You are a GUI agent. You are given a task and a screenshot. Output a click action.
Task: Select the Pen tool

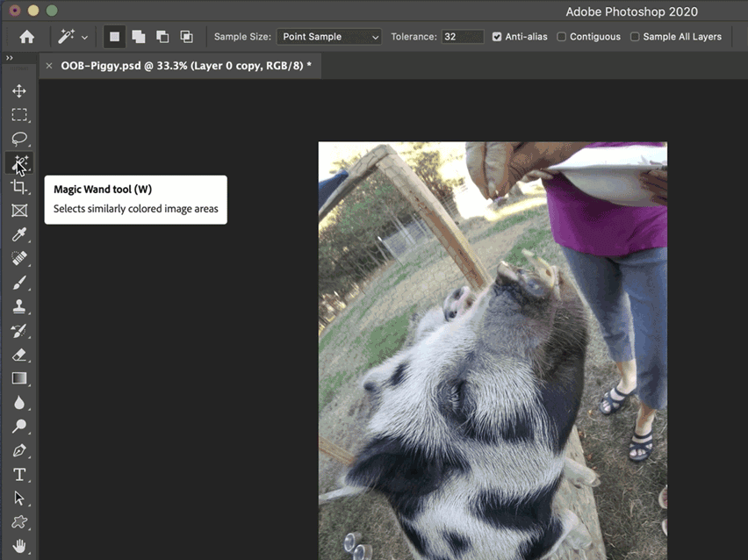point(19,450)
